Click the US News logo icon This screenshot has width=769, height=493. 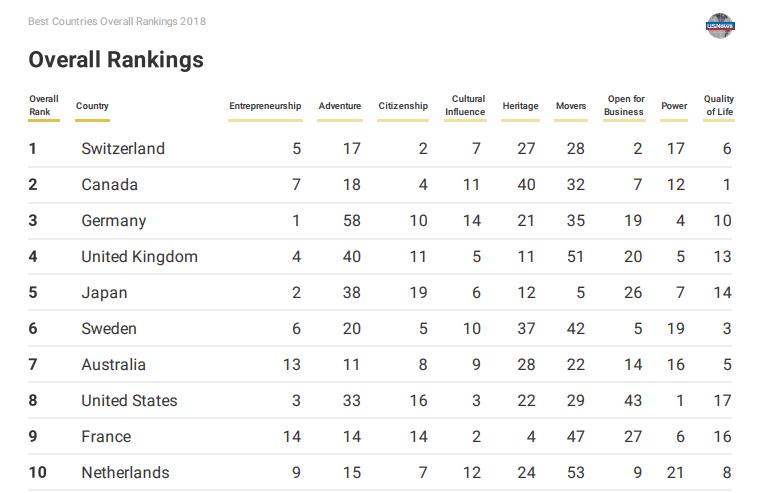720,25
